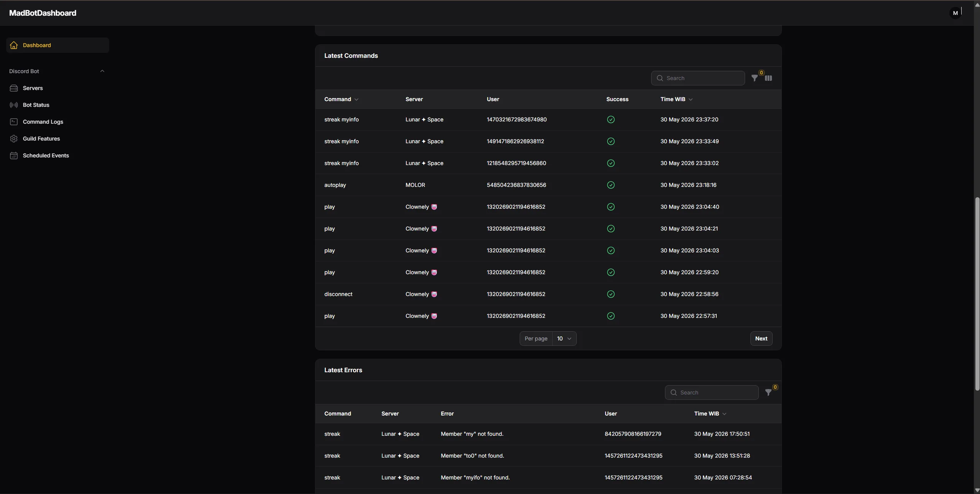Select user ID 1218548295719456860
Viewport: 980px width, 494px height.
pyautogui.click(x=516, y=163)
